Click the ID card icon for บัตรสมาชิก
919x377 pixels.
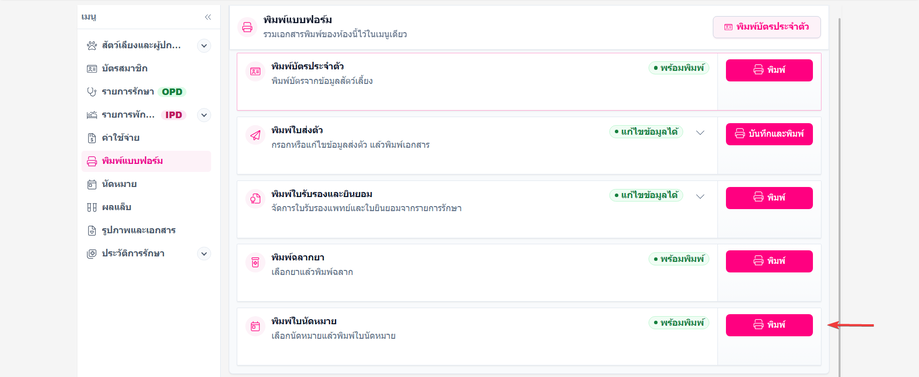pyautogui.click(x=91, y=69)
